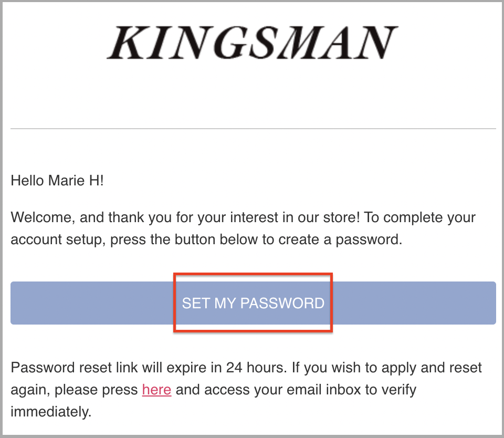Screen dimensions: 504x438
Task: Click the KINGSMAN logo at top
Action: tap(253, 43)
